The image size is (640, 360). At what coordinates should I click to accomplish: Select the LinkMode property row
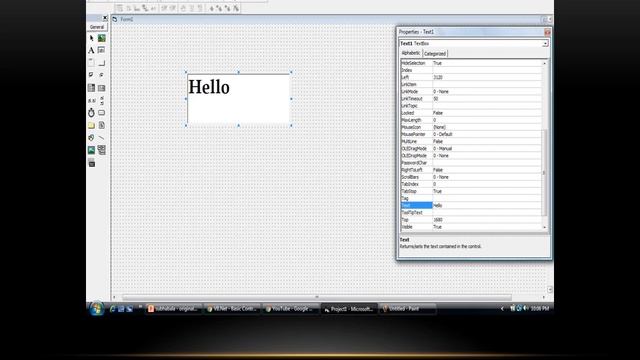pyautogui.click(x=471, y=91)
